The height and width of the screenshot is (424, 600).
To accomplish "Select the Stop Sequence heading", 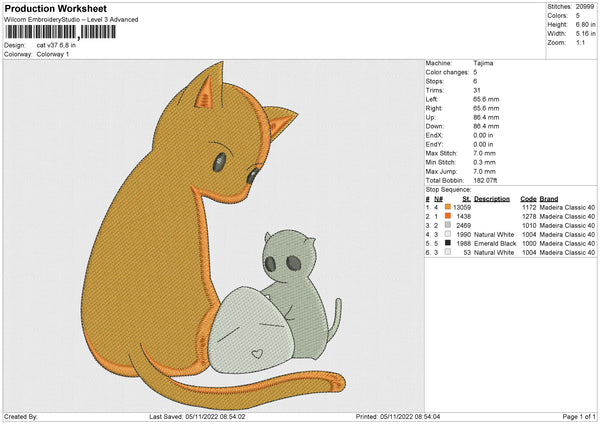I will 448,188.
